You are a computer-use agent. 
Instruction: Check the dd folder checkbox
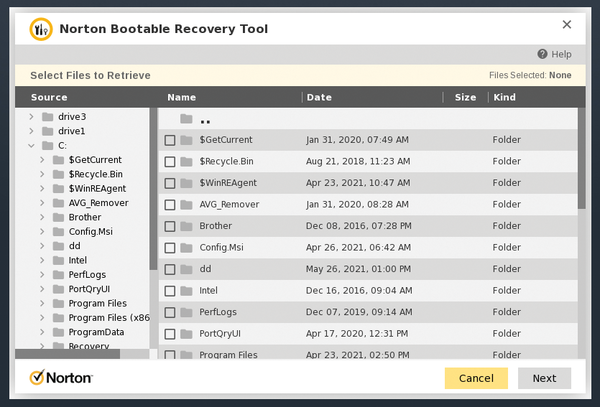pos(170,269)
